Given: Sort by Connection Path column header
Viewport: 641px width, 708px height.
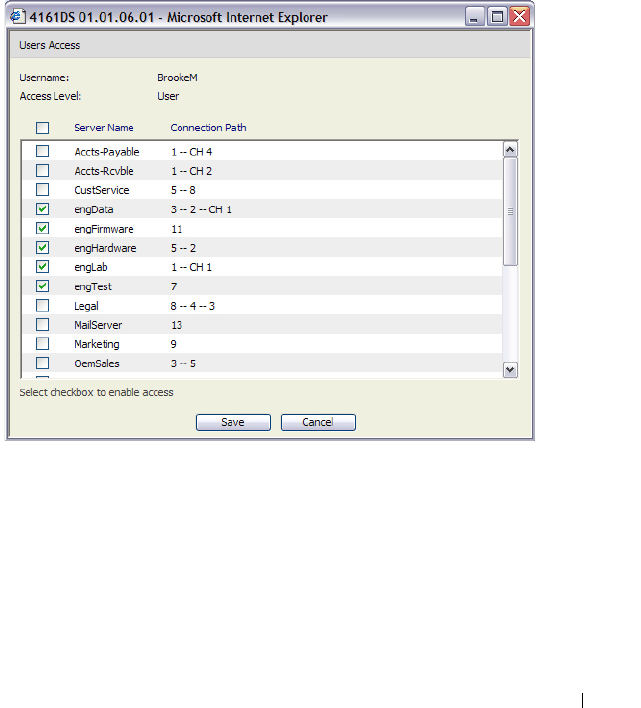Looking at the screenshot, I should (209, 128).
